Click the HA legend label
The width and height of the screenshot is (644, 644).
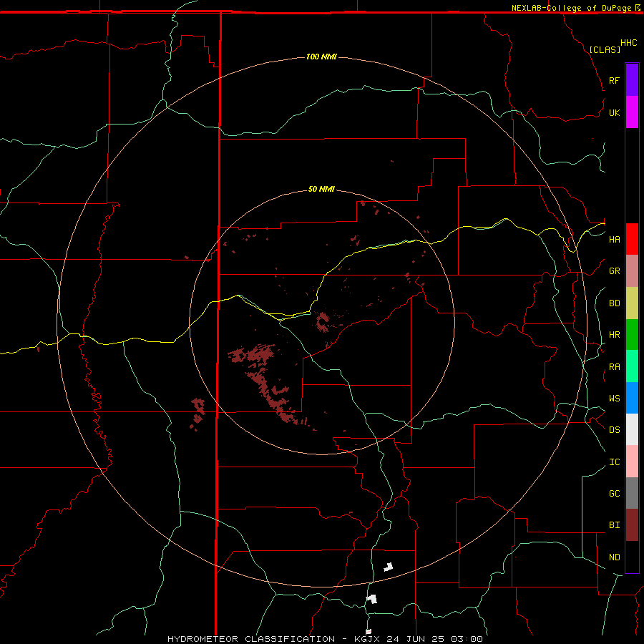tap(614, 240)
